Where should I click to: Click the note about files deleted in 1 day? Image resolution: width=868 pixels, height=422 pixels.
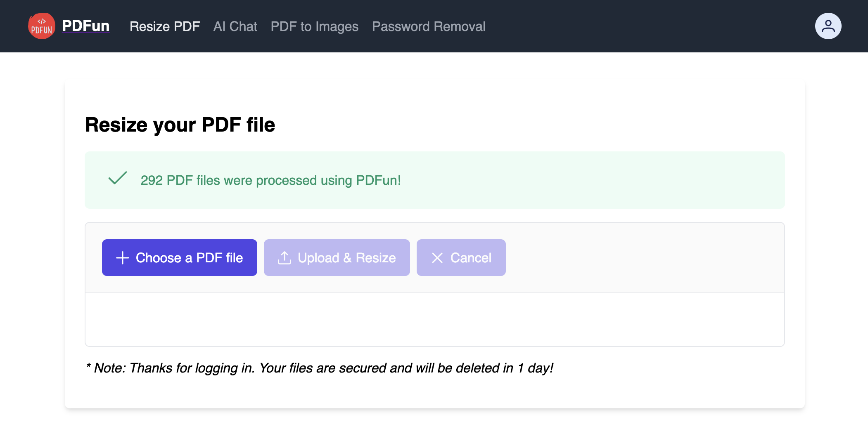click(x=320, y=368)
